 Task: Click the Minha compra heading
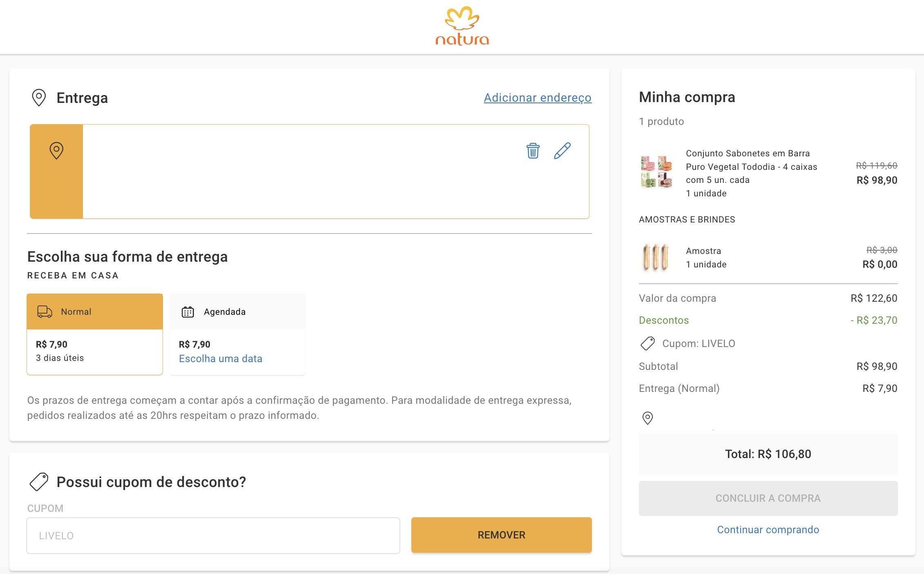point(687,97)
